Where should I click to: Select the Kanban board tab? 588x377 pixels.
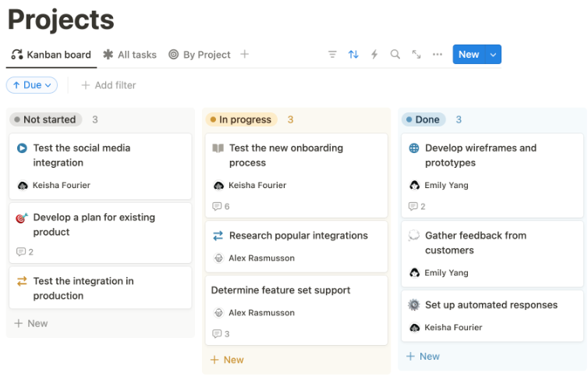click(51, 55)
